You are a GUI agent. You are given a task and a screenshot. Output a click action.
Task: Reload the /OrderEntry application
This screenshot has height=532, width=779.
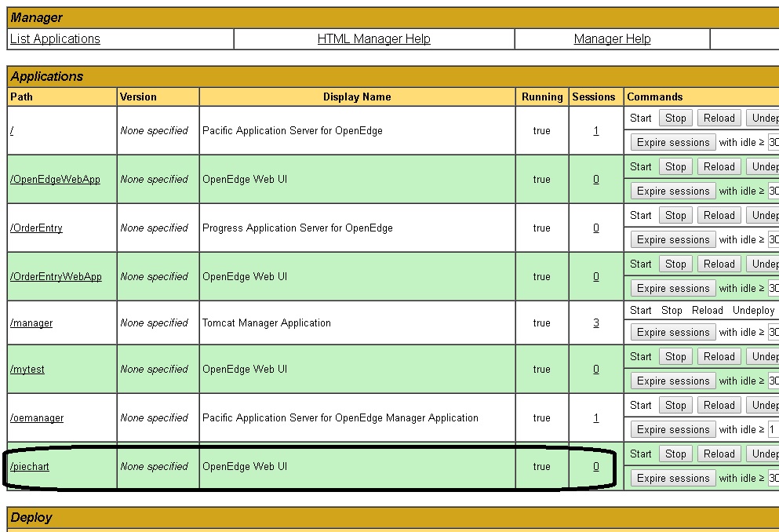[719, 216]
